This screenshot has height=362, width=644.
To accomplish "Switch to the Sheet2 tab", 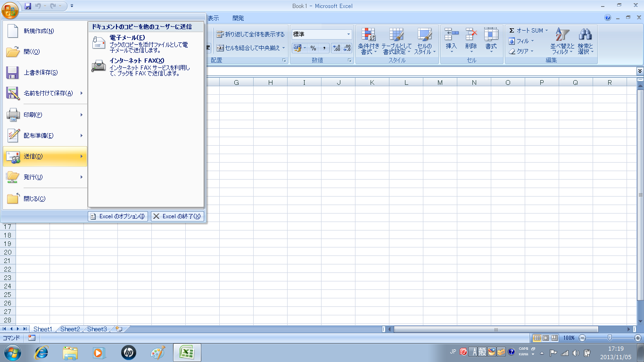I will (x=70, y=329).
